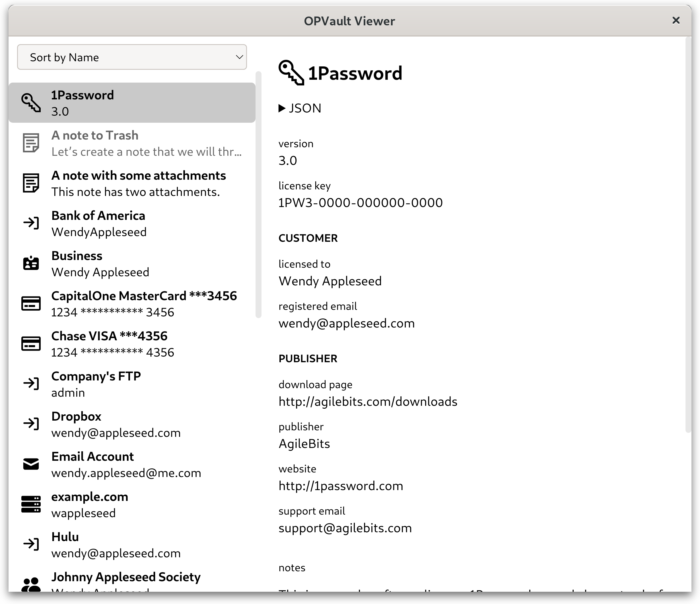Click licensed to value Wendy Appleseed
This screenshot has height=604, width=700.
coord(330,281)
